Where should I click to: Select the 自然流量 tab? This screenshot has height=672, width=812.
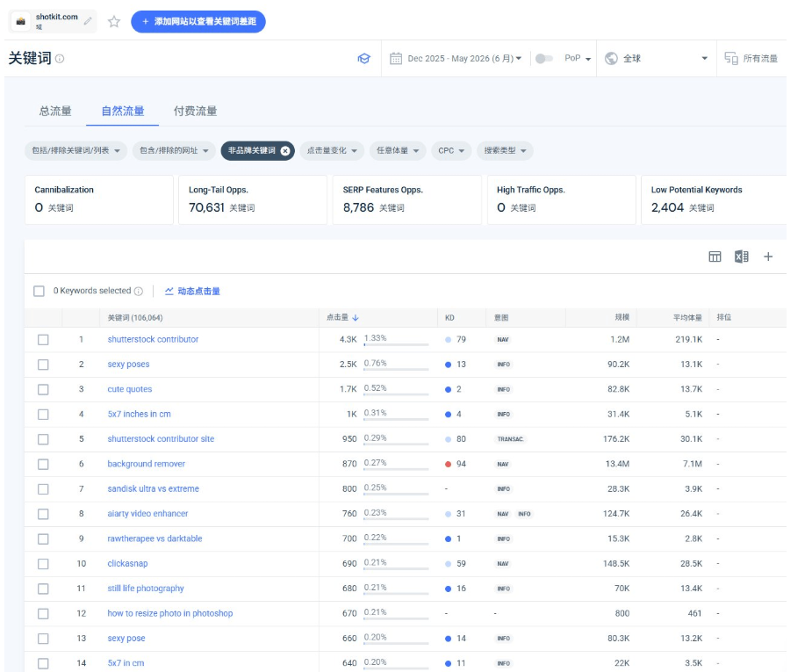123,111
